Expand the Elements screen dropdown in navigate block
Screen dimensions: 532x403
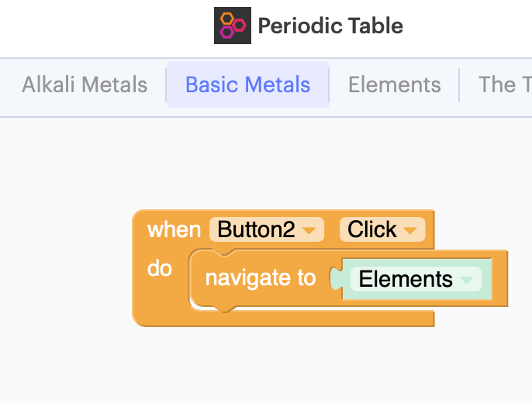(415, 279)
